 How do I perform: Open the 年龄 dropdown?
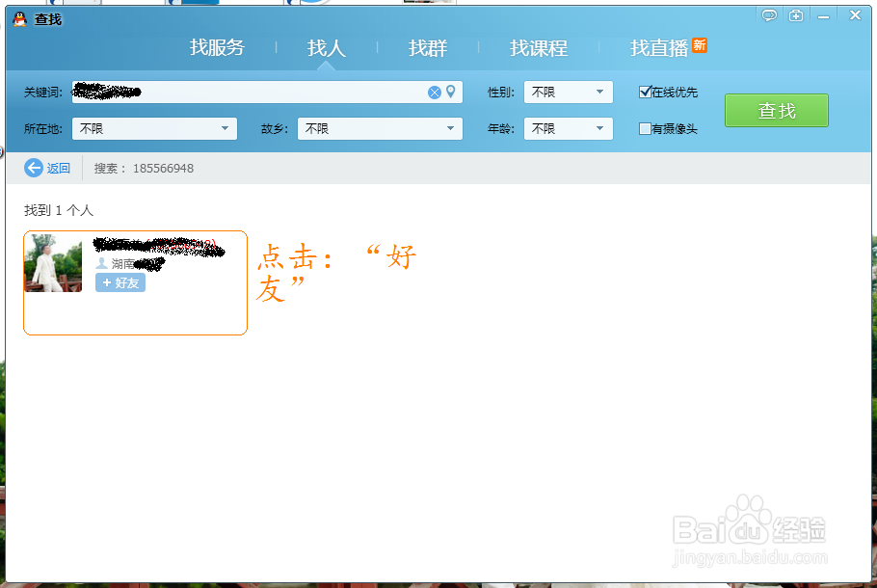[x=568, y=128]
